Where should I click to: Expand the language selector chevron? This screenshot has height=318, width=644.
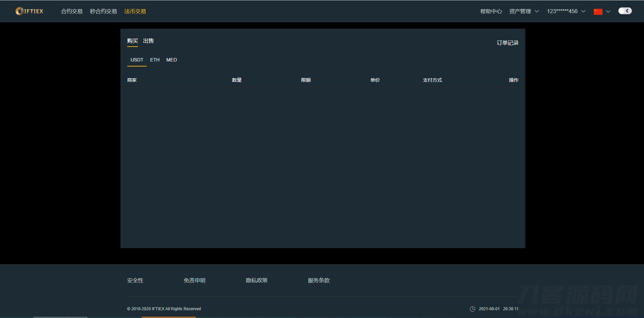point(608,11)
